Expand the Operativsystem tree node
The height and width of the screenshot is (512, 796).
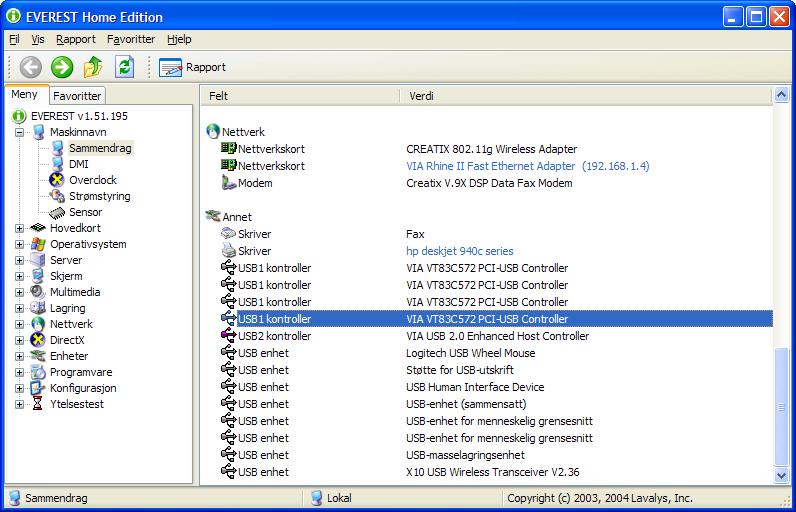tap(19, 245)
